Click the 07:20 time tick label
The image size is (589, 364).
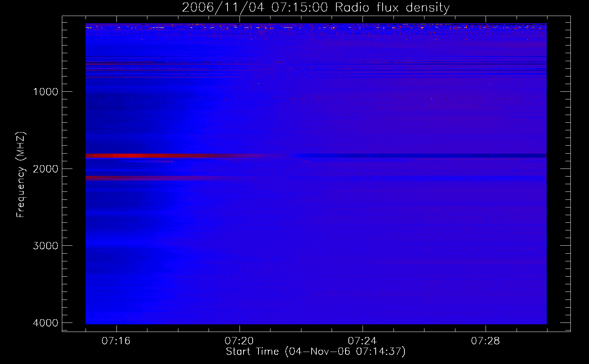tap(239, 341)
